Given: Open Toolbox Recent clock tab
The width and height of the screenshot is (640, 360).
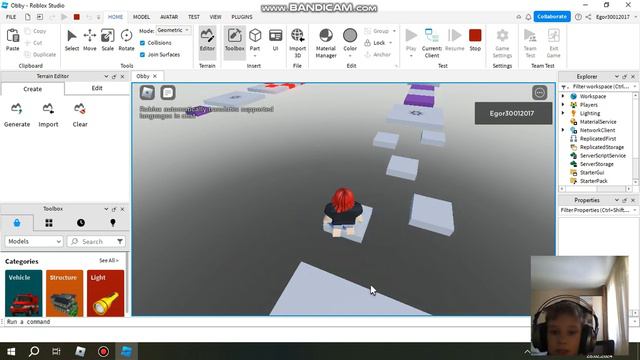Looking at the screenshot, I should 81,223.
